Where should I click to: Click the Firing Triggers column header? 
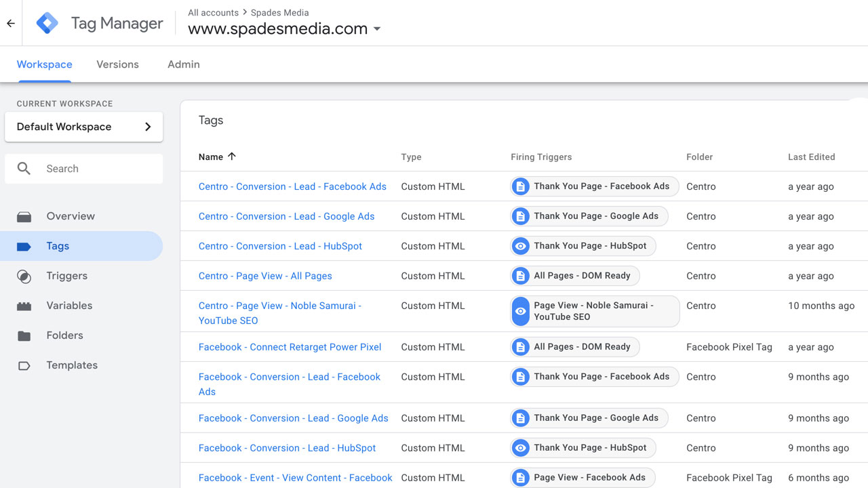pyautogui.click(x=541, y=157)
